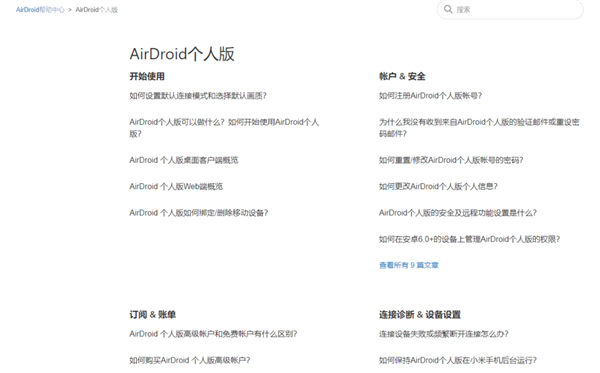This screenshot has width=600, height=373.
Task: Open article 如何重置/修改AirDroid个人版帐号的密码?
Action: (x=451, y=160)
